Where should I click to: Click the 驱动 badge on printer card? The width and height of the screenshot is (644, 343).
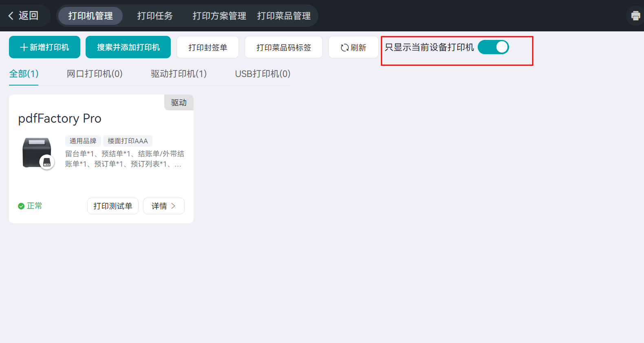click(x=179, y=103)
